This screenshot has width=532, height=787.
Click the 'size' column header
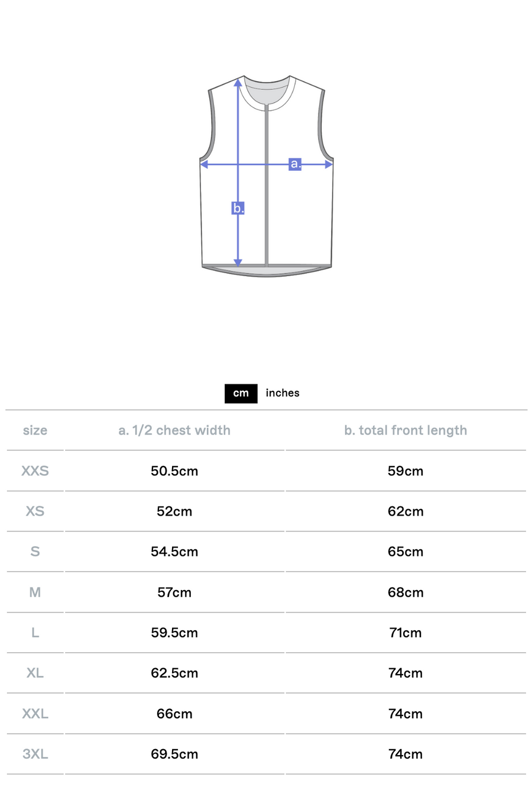click(x=35, y=430)
